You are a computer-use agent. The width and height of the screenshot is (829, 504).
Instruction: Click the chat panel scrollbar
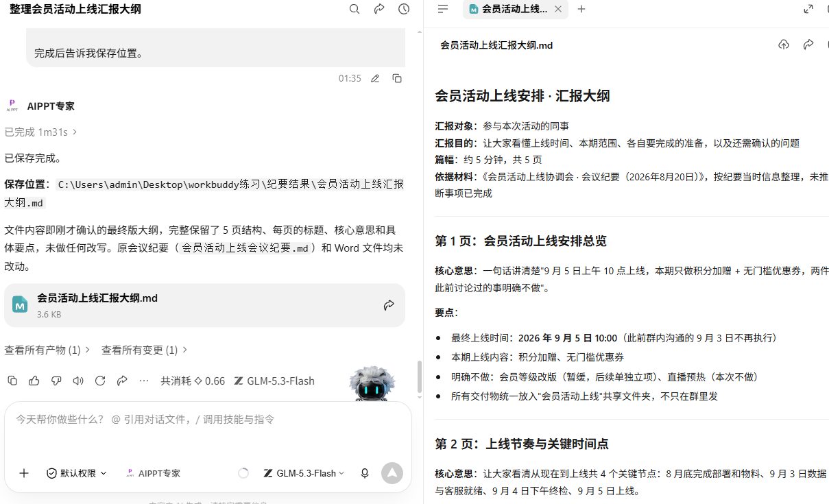[420, 376]
